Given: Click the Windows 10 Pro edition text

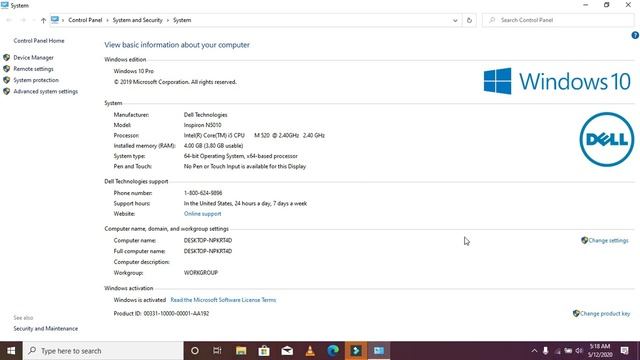Looking at the screenshot, I should click(133, 71).
